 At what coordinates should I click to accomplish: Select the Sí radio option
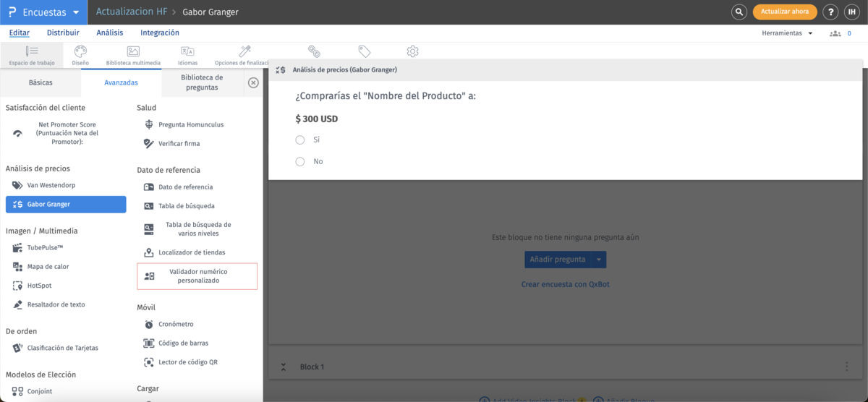click(300, 140)
